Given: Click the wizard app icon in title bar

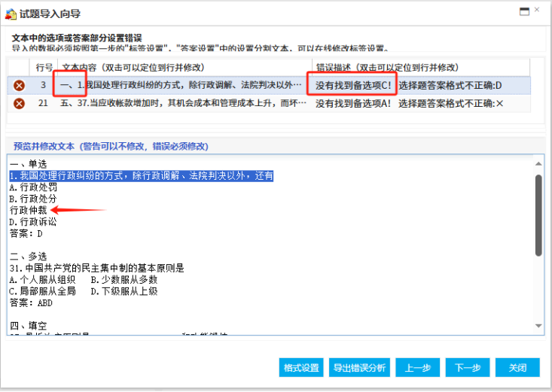Looking at the screenshot, I should tap(9, 14).
